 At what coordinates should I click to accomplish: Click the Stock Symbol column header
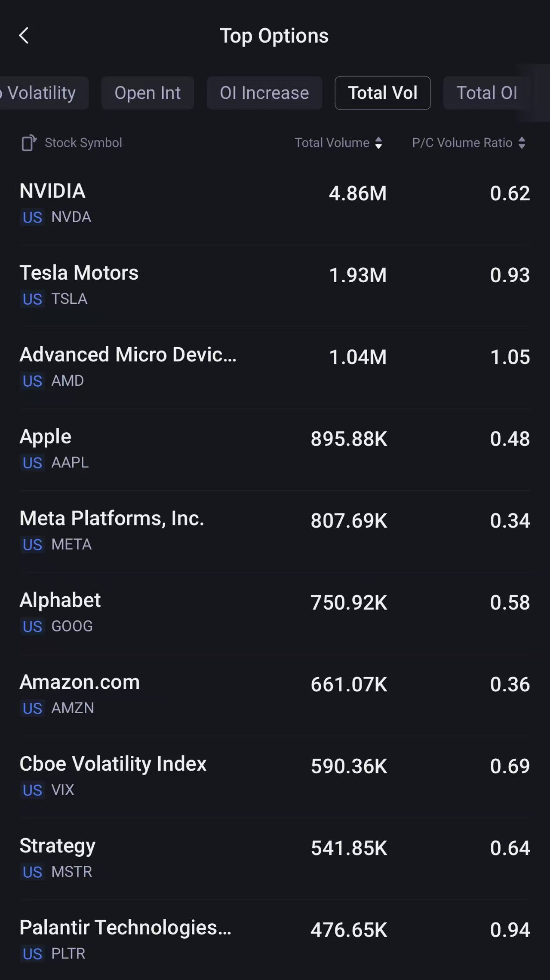pyautogui.click(x=83, y=143)
